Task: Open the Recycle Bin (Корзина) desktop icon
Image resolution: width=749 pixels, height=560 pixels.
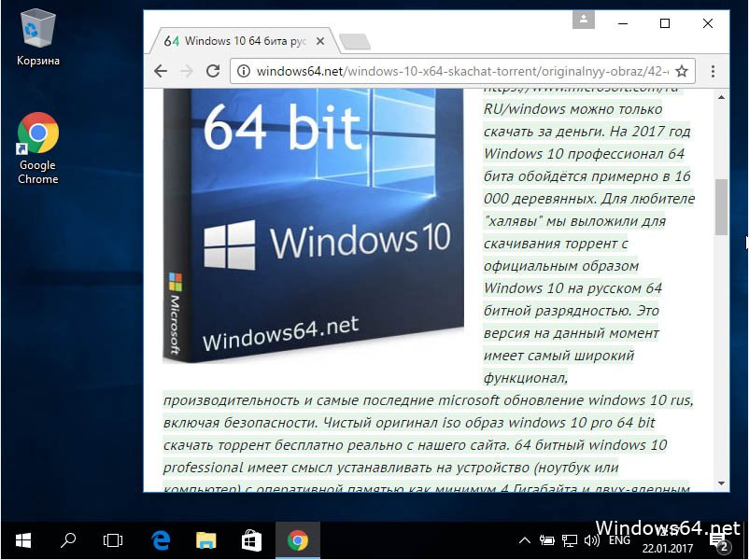Action: click(37, 38)
